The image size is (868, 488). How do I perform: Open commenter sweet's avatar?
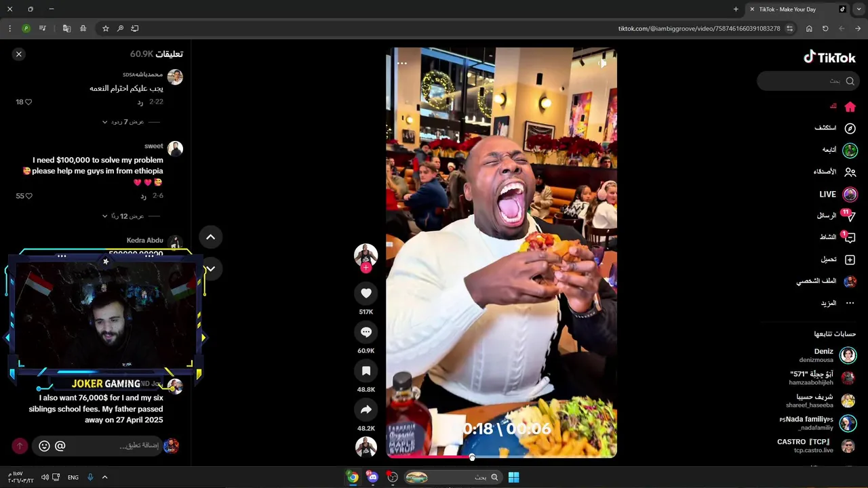point(175,148)
